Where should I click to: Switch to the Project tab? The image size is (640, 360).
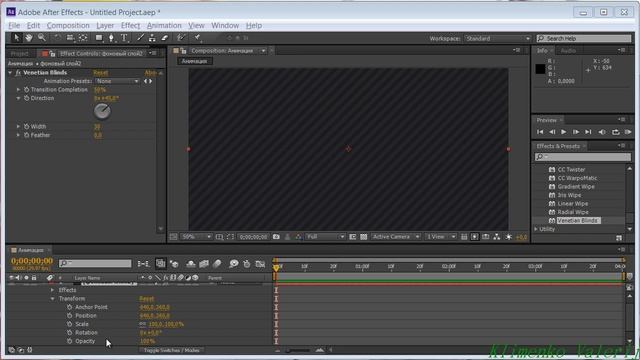pos(20,53)
